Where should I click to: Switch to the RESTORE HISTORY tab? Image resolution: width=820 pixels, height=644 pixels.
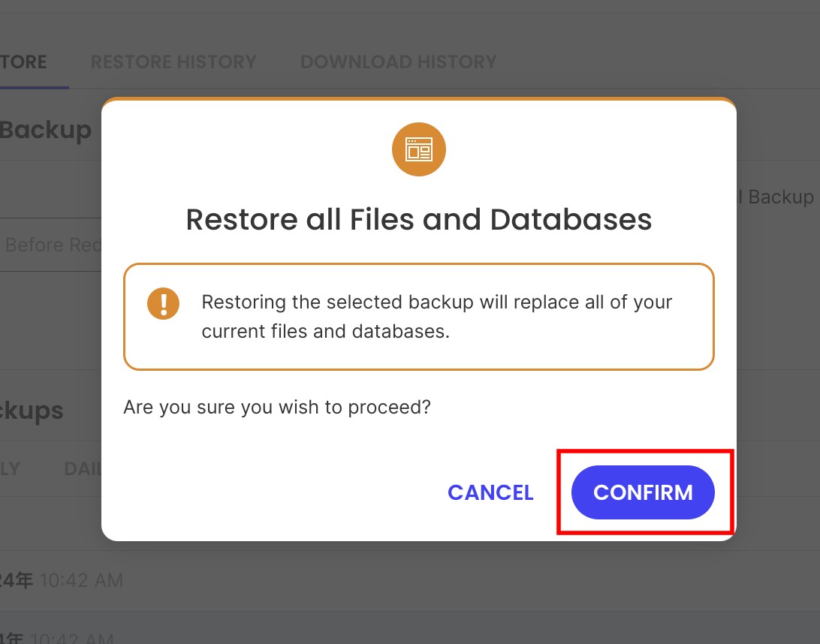[x=173, y=62]
